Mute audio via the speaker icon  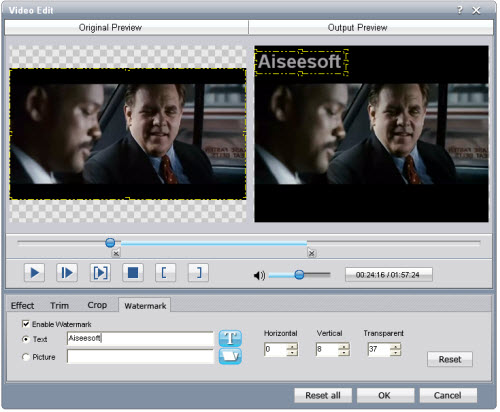(259, 275)
